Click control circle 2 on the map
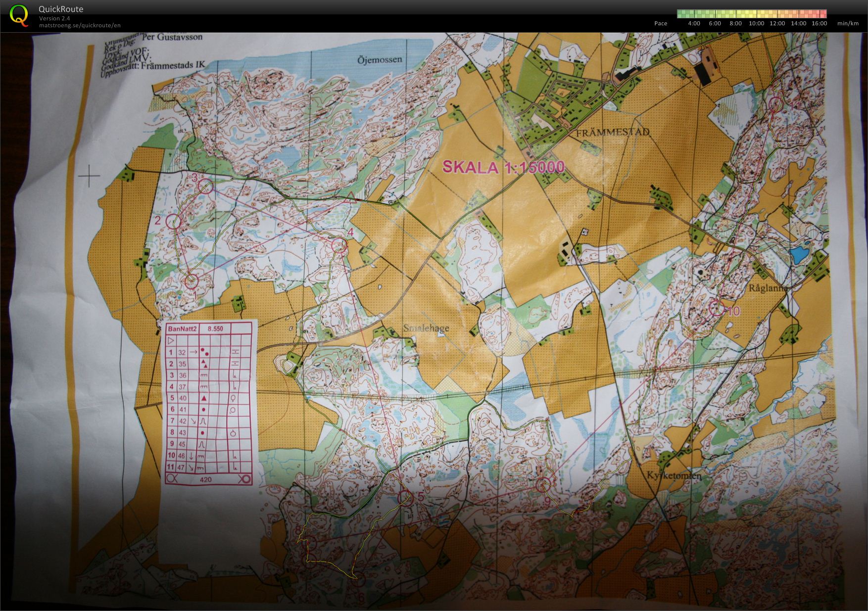Viewport: 868px width, 611px height. [172, 222]
